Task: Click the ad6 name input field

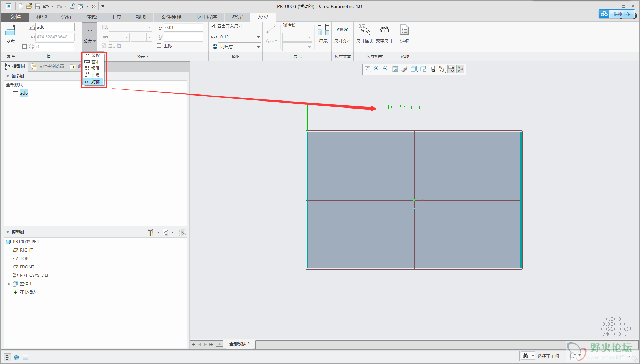Action: pyautogui.click(x=55, y=27)
